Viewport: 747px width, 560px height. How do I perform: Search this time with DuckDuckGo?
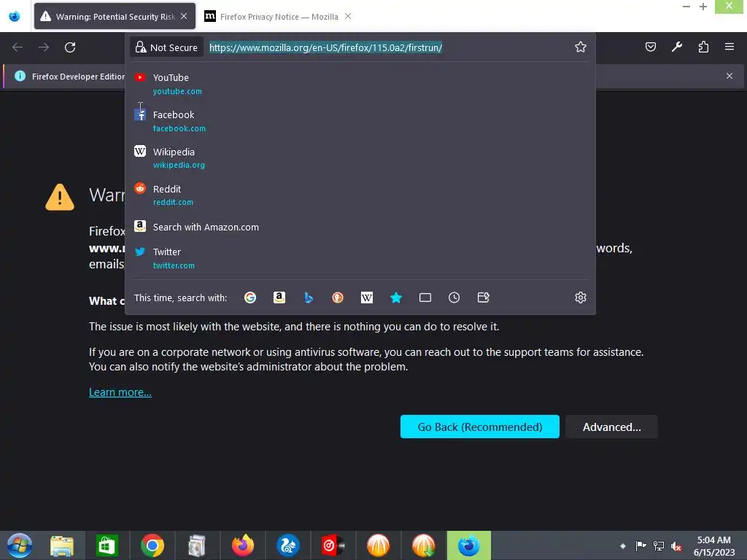tap(337, 297)
